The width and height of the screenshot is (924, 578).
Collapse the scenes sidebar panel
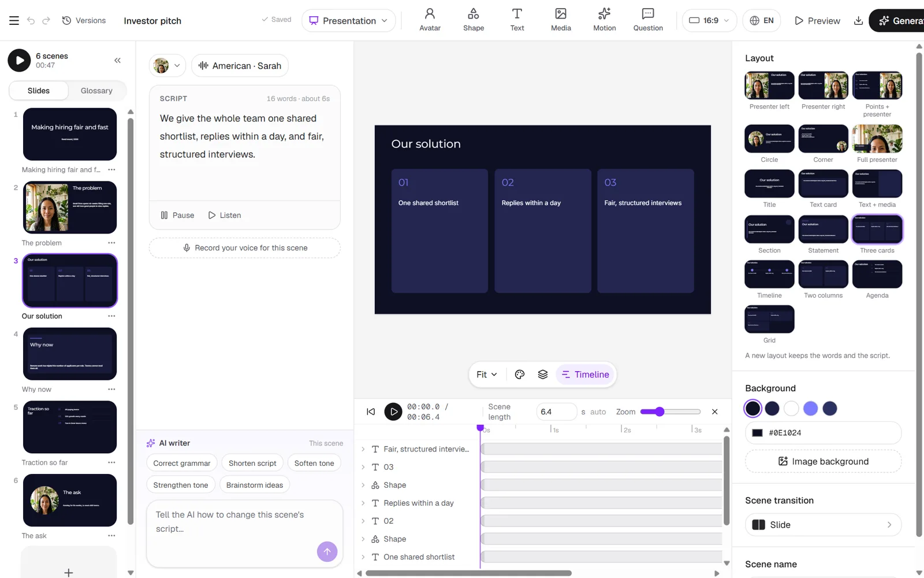(x=117, y=60)
